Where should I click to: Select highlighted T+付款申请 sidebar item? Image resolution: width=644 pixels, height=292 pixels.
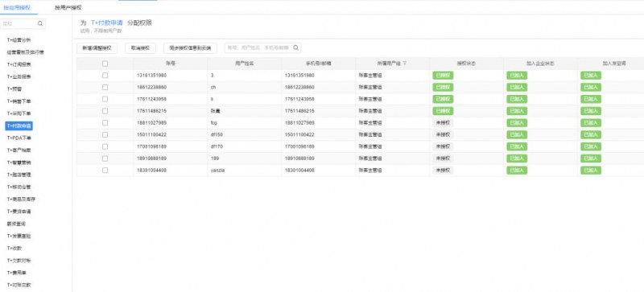tap(19, 126)
